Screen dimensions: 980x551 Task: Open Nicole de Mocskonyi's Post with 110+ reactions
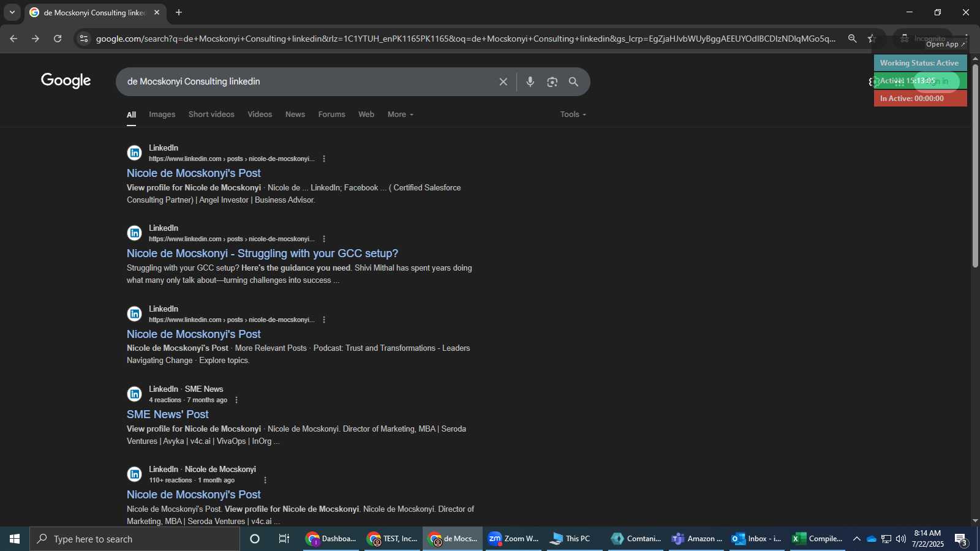tap(194, 495)
